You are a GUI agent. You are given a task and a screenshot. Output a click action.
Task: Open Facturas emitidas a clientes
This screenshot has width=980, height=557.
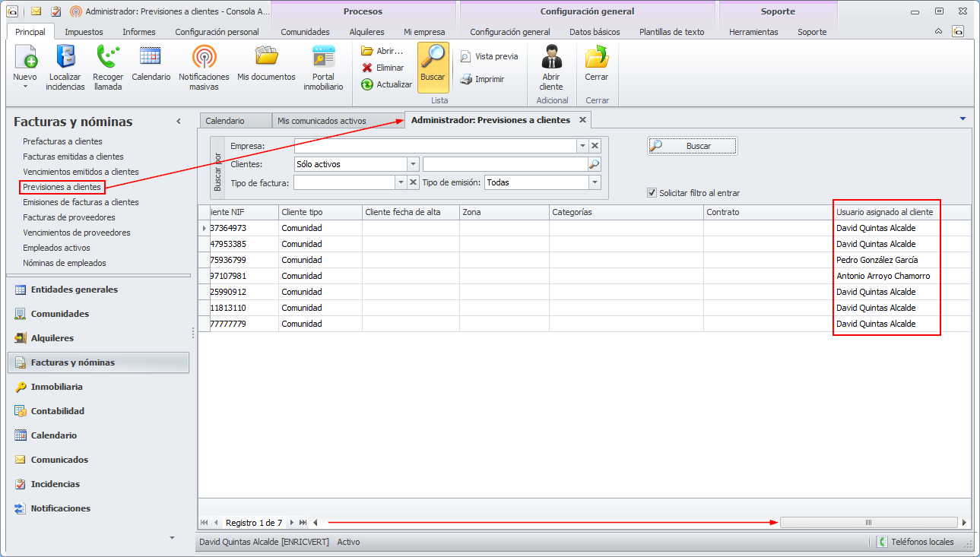click(x=73, y=157)
